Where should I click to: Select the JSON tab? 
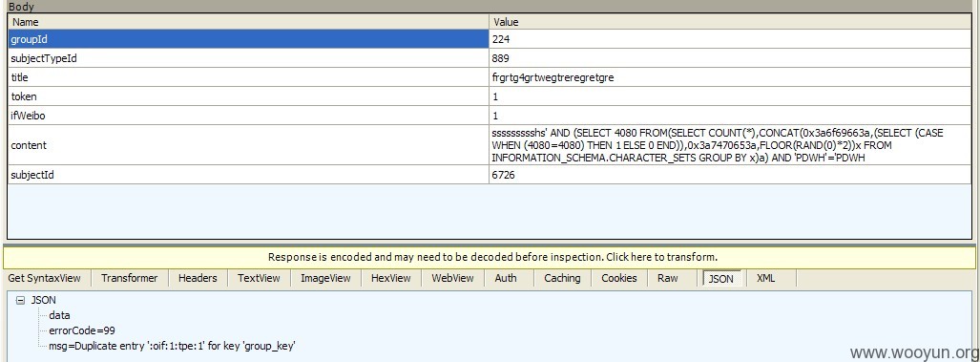(721, 279)
